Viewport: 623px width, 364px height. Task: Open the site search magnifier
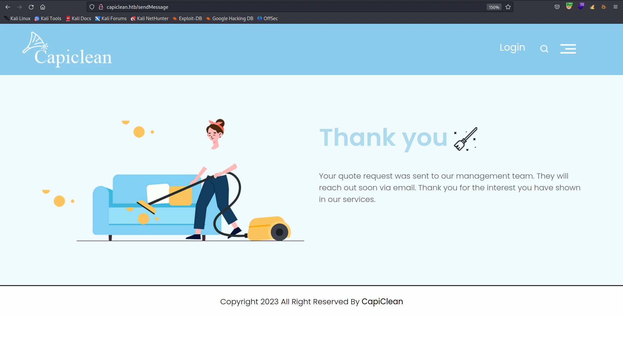pyautogui.click(x=544, y=49)
